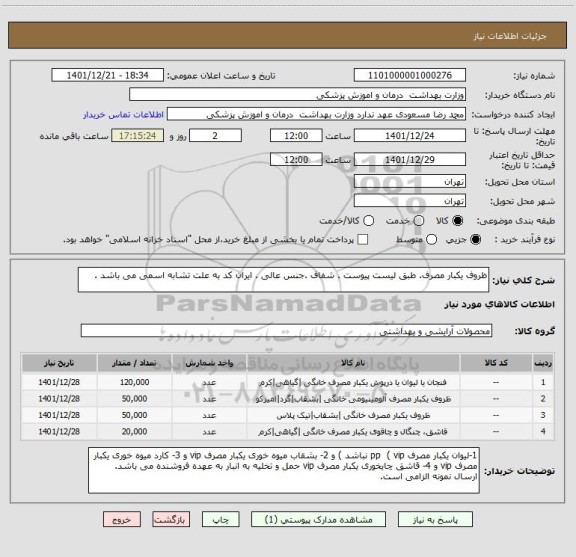Click the announcement date field 1401/12/21 - 18:34
Screen dimensions: 576x557
108,75
